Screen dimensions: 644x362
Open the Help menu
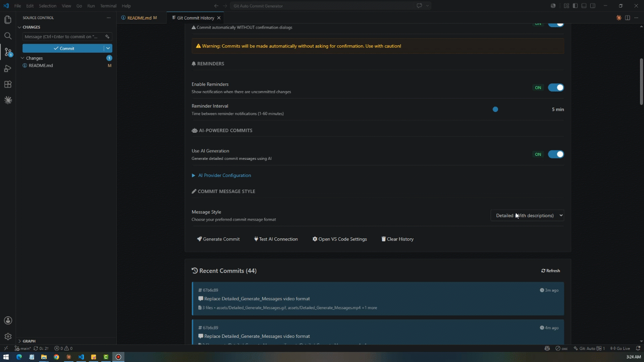point(126,6)
